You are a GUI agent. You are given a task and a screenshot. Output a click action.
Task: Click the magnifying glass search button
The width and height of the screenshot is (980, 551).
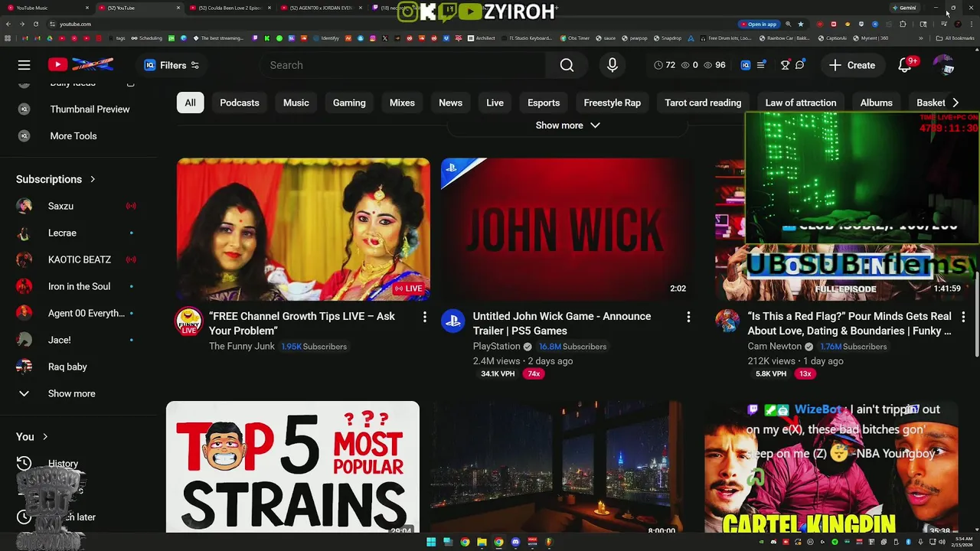(x=567, y=65)
